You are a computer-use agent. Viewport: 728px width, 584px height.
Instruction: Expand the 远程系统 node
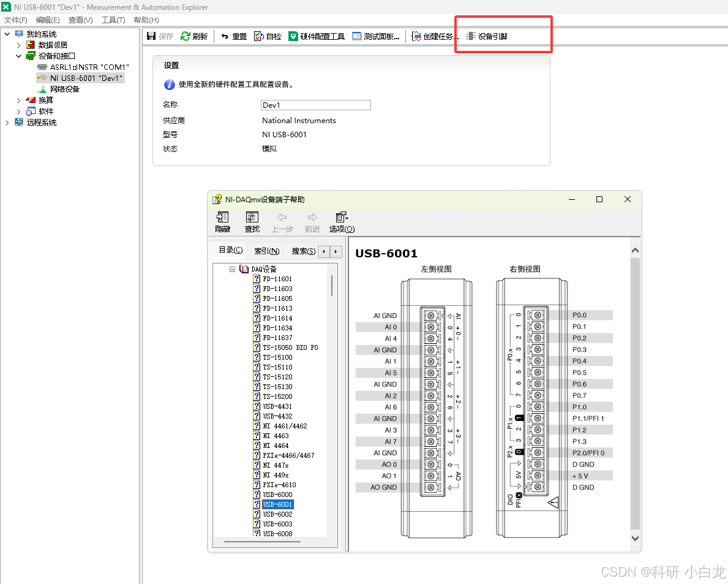[7, 123]
